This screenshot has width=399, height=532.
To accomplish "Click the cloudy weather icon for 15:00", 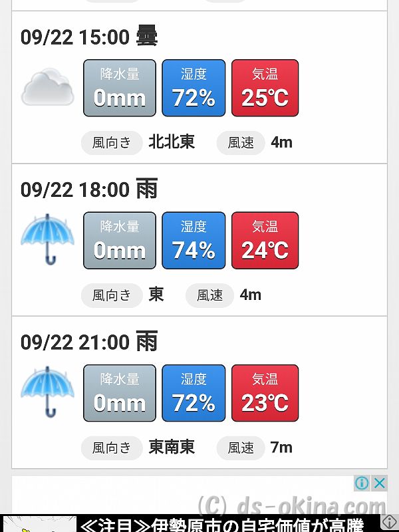I will point(47,87).
